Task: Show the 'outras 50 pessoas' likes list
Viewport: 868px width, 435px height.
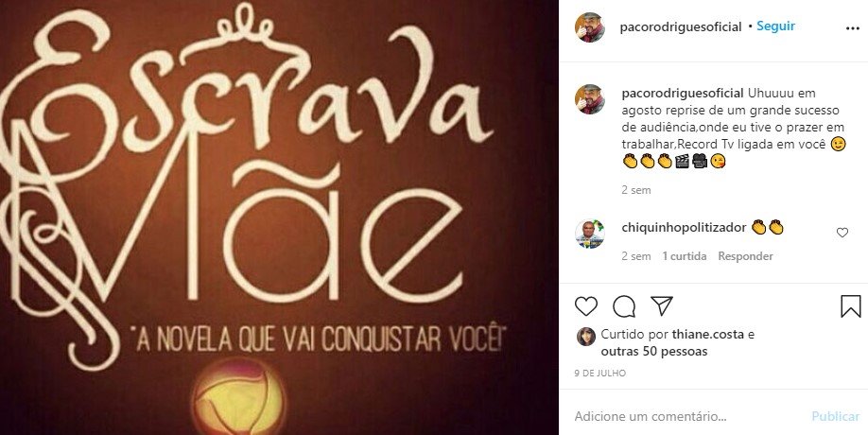Action: pos(653,352)
